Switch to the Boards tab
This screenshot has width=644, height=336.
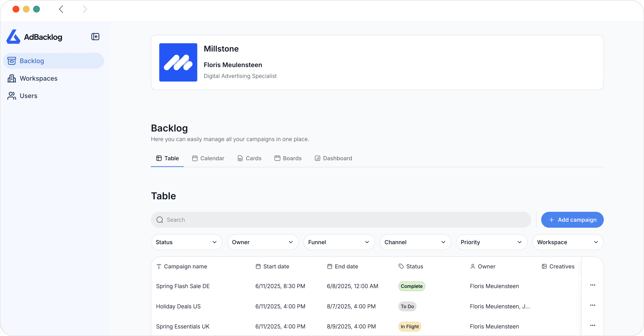point(288,158)
